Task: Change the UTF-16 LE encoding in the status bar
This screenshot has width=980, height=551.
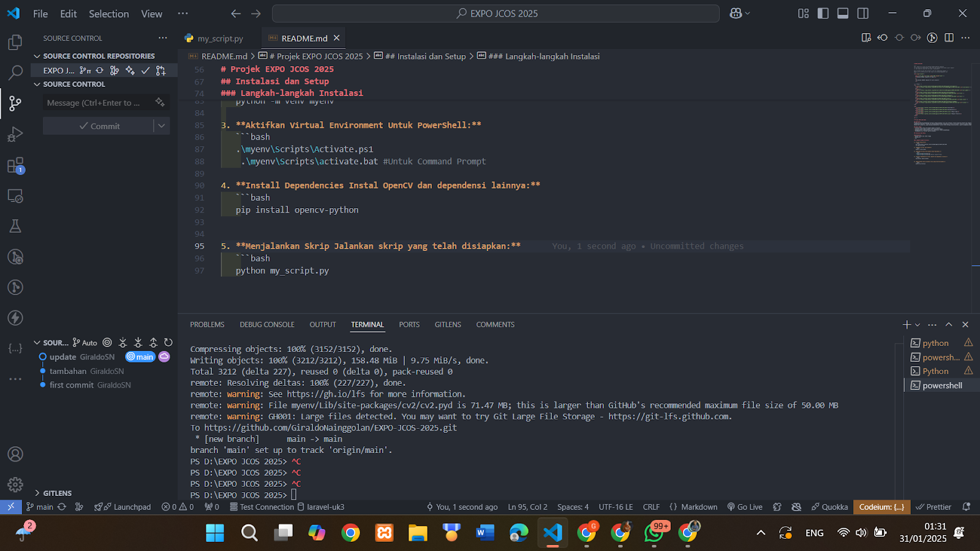Action: click(x=616, y=507)
